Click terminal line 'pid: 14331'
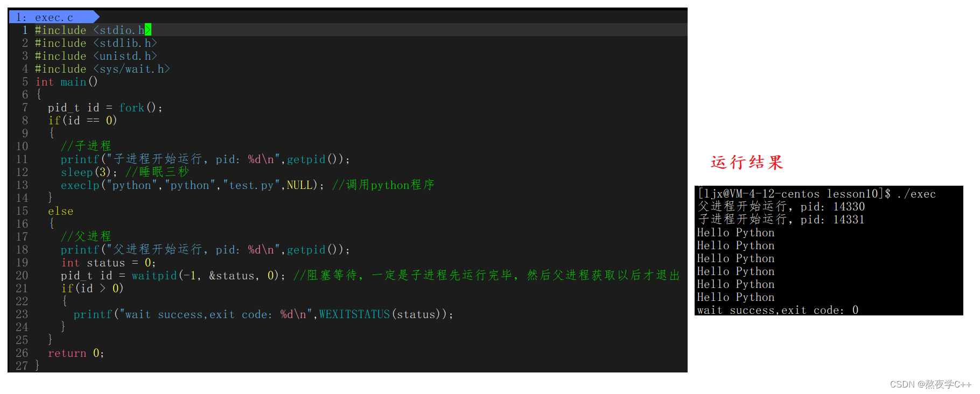This screenshot has width=980, height=394. (781, 220)
